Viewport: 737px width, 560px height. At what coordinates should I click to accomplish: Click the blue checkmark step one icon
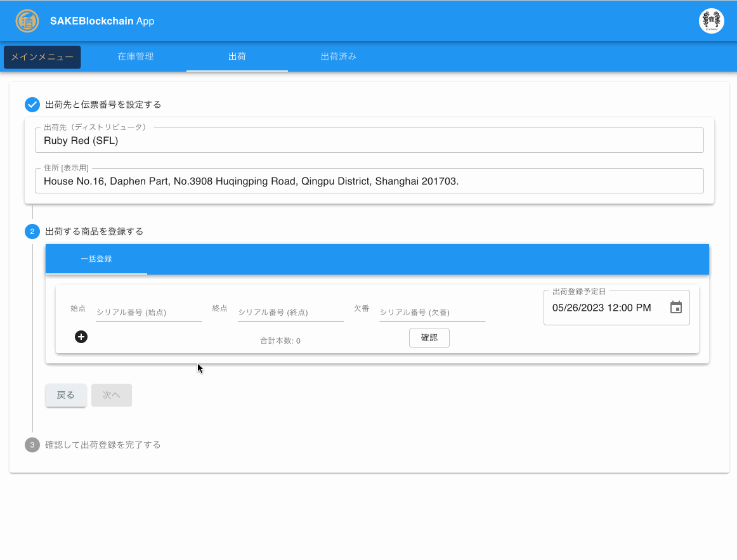pos(32,105)
